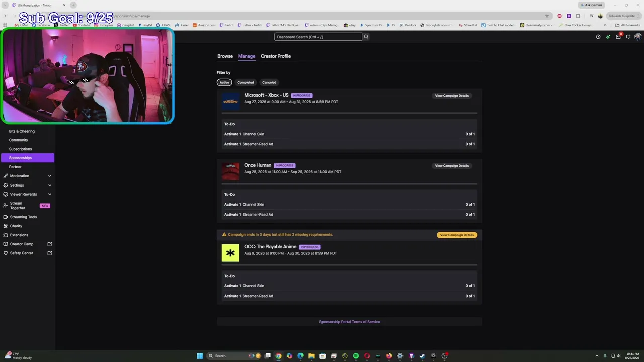Click the green sparkle icon in header
This screenshot has height=362, width=644.
(x=608, y=37)
